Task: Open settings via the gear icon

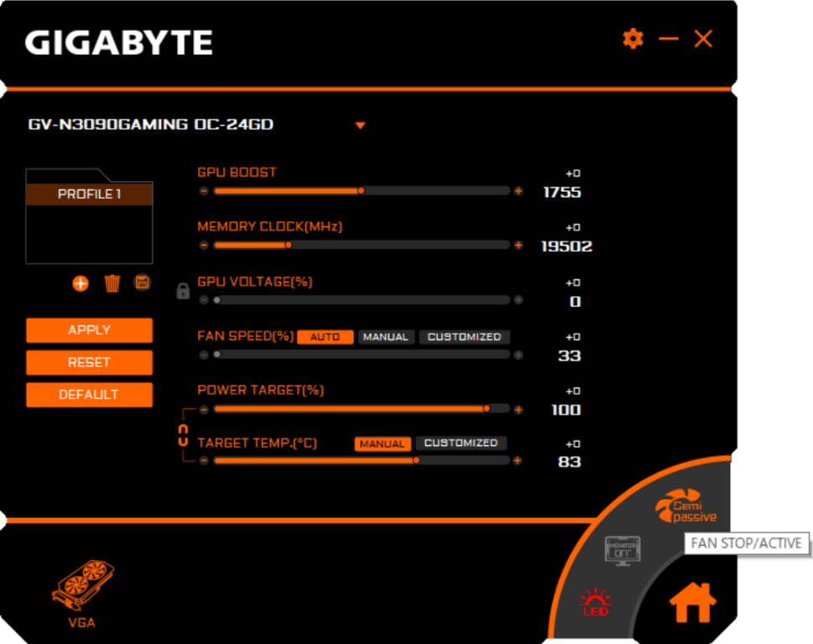Action: (x=633, y=39)
